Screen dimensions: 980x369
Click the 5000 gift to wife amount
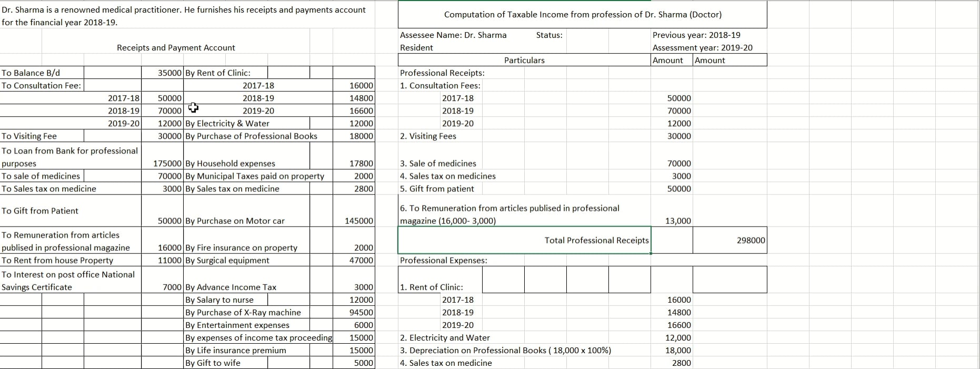[364, 363]
